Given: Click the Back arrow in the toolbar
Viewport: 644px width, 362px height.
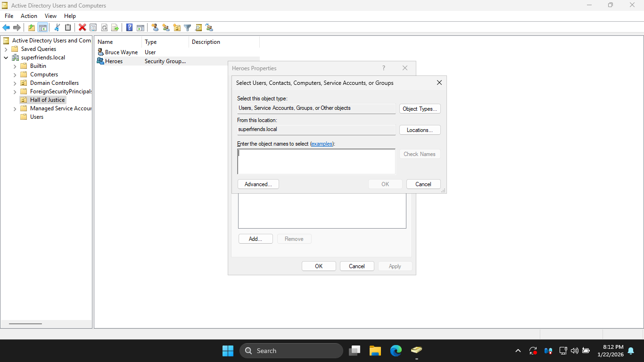Looking at the screenshot, I should click(x=6, y=28).
